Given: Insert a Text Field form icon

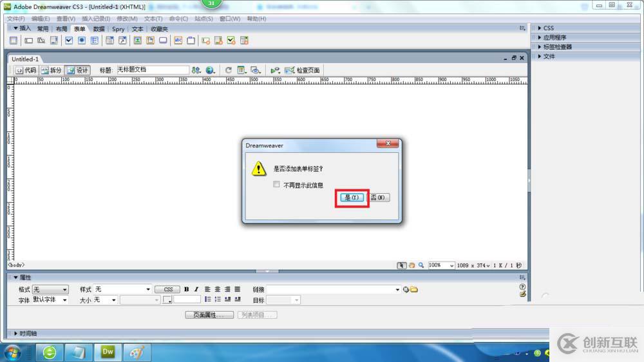Looking at the screenshot, I should (x=28, y=41).
